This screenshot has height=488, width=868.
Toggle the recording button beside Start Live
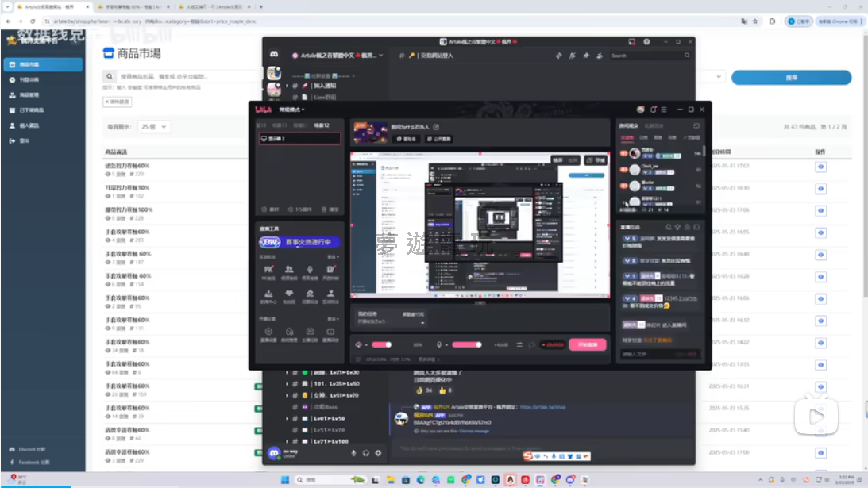click(x=553, y=344)
